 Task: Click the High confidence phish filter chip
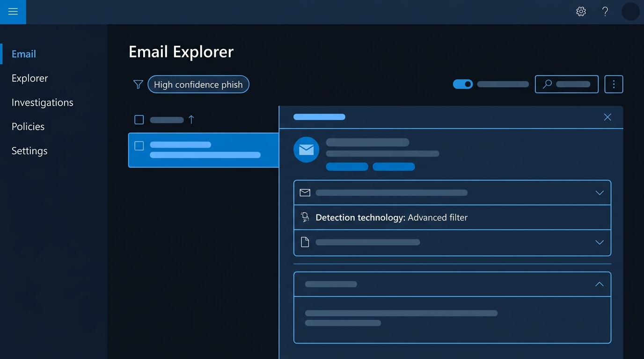click(x=198, y=85)
